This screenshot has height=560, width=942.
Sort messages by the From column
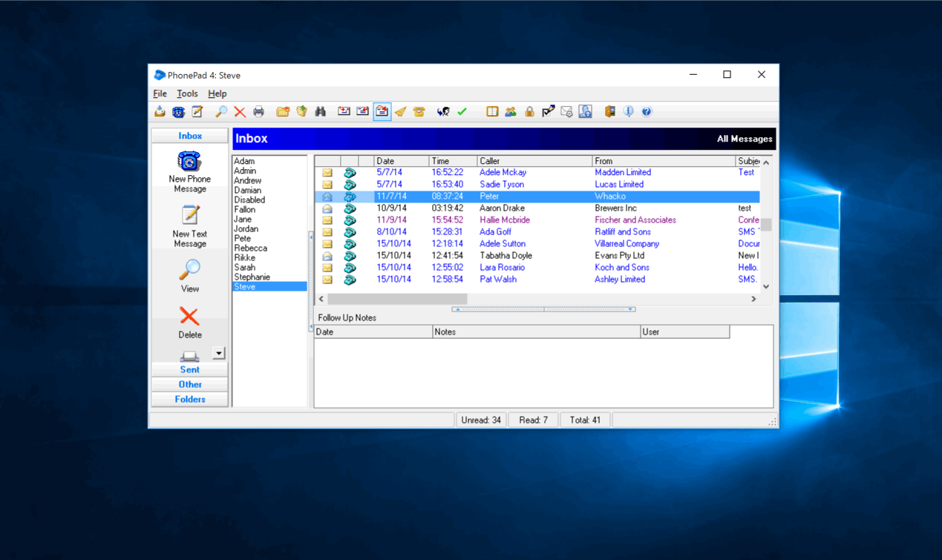click(664, 161)
